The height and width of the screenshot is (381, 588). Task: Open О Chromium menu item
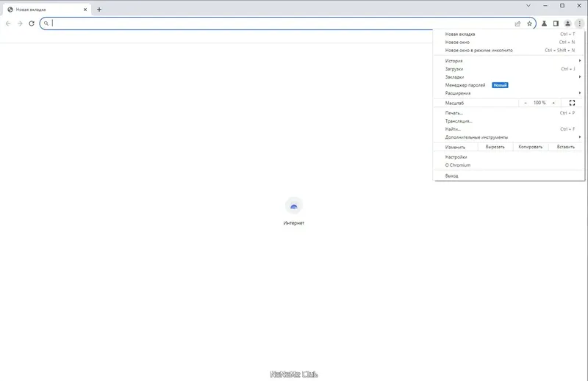point(509,165)
